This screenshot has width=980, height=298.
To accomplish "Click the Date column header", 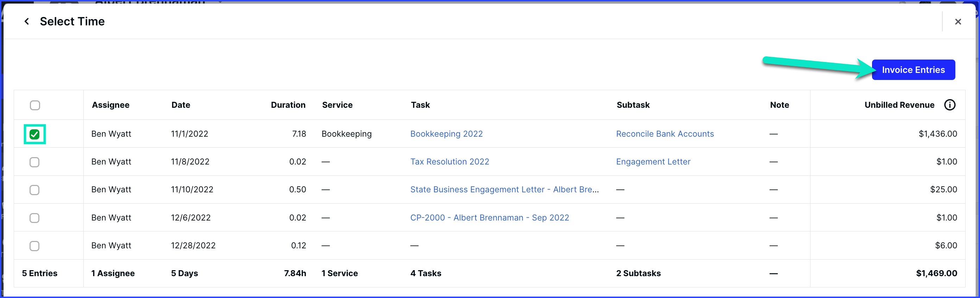I will pos(181,105).
